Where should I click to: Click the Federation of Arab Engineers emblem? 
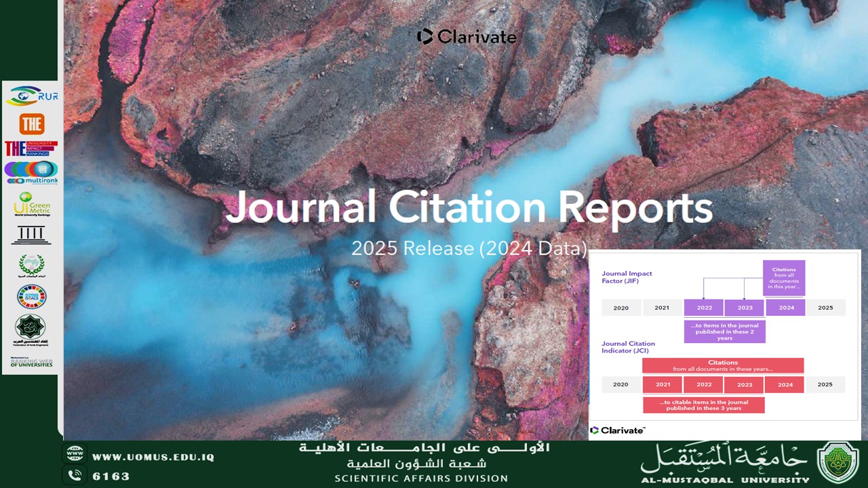point(31,329)
